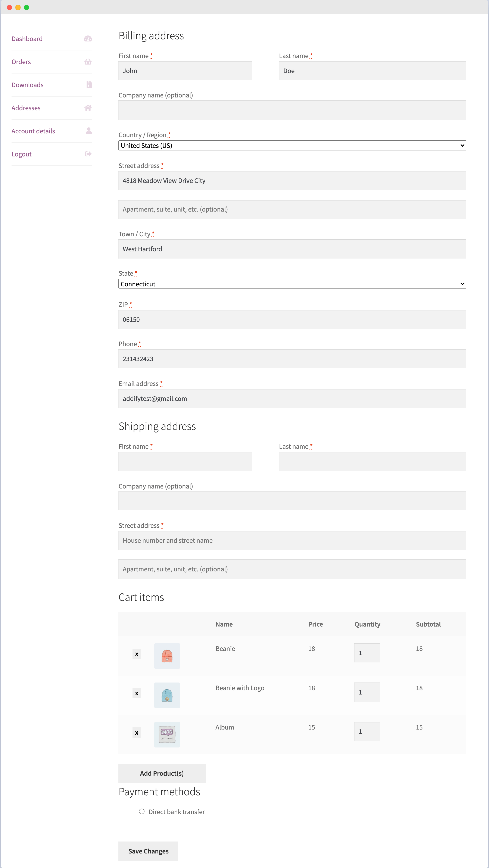Click the Account details person icon

coord(88,131)
